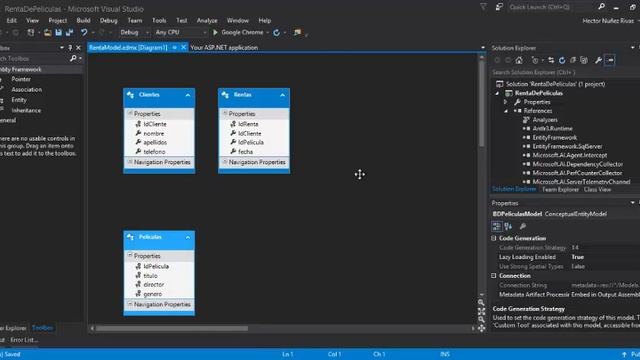Click the Collapse All icon in Solution Explorer
The image size is (640, 360).
[573, 60]
